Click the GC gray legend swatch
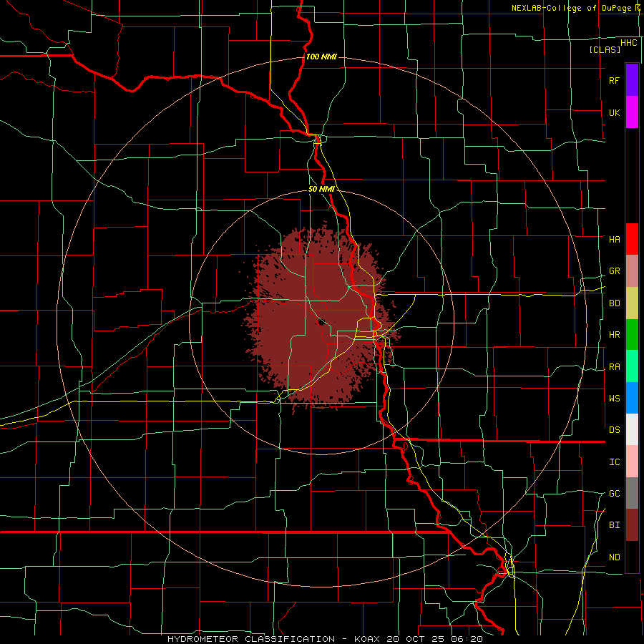This screenshot has width=644, height=644. point(632,493)
